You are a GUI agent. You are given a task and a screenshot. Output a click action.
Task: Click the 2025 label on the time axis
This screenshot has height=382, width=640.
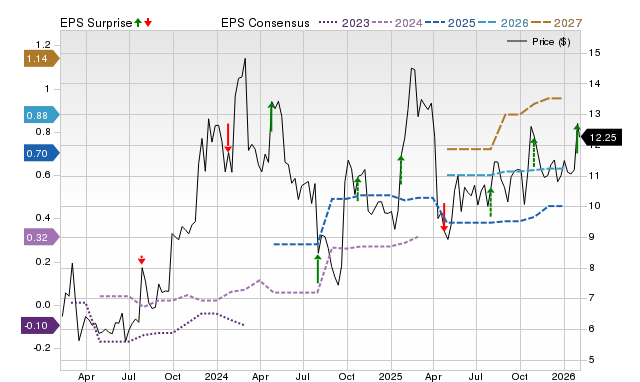(x=390, y=376)
